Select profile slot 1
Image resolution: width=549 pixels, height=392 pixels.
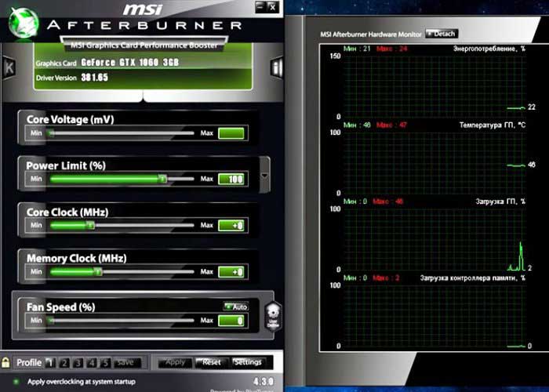pos(49,362)
